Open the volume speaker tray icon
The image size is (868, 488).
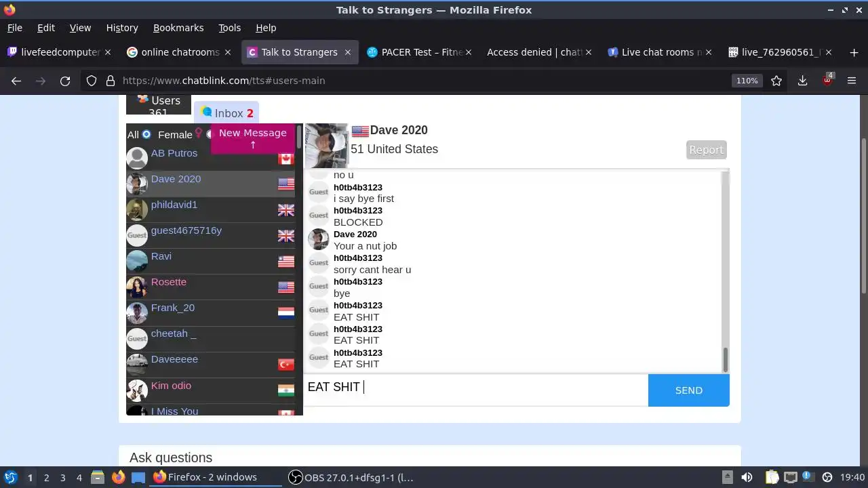(747, 477)
